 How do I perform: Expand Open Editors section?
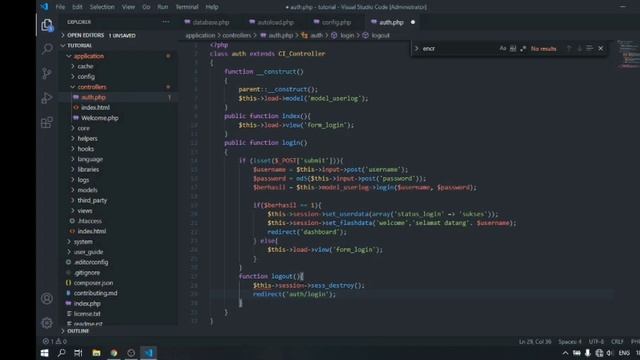coord(101,36)
